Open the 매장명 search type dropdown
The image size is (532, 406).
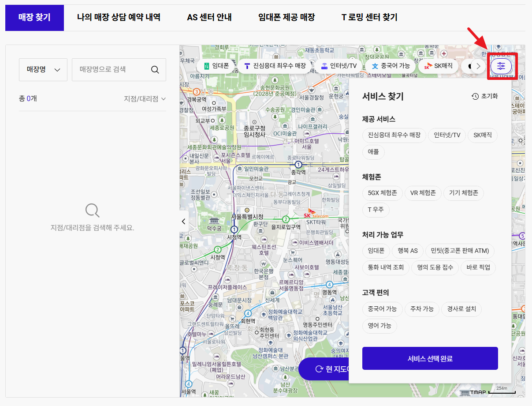[x=43, y=70]
